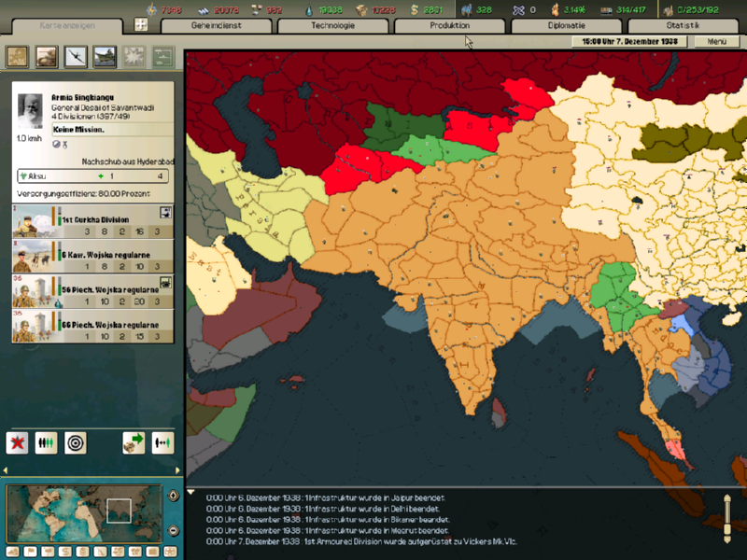Click the disband unit red X button
The height and width of the screenshot is (560, 747).
point(17,442)
